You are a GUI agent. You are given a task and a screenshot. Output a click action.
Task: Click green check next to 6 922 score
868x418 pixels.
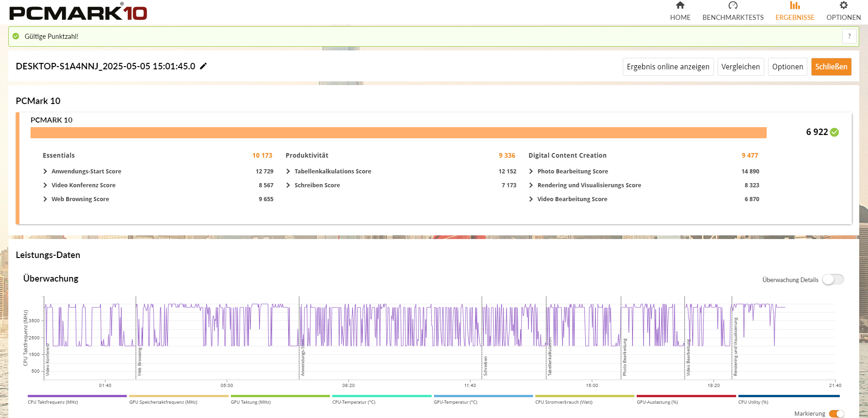tap(834, 132)
